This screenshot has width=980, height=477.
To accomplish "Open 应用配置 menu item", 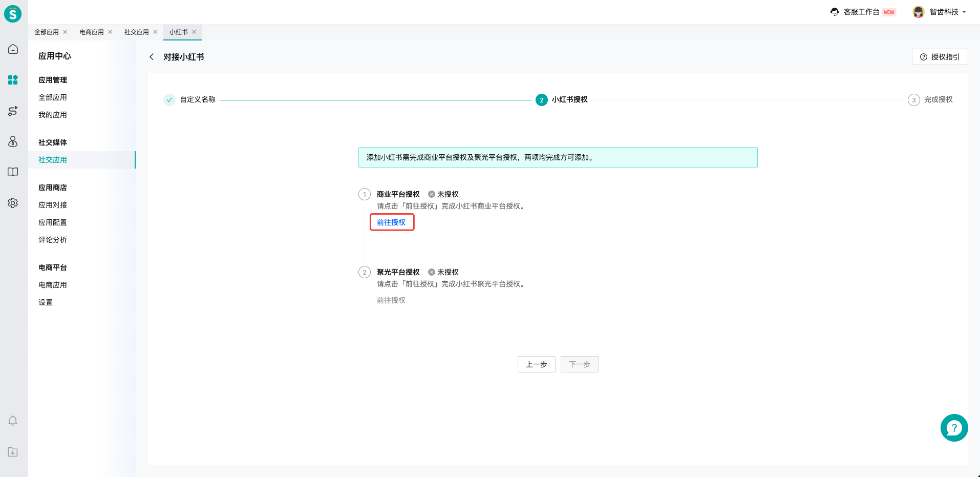I will tap(53, 222).
